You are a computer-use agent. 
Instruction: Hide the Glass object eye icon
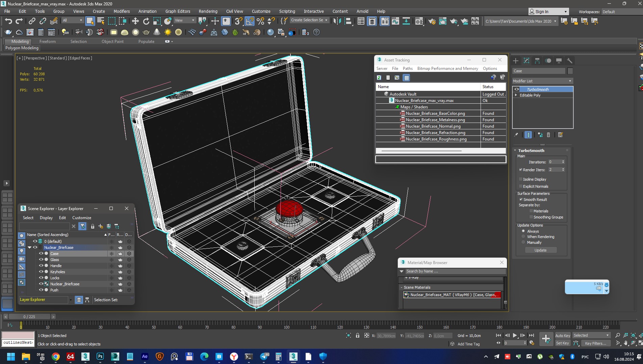click(41, 260)
